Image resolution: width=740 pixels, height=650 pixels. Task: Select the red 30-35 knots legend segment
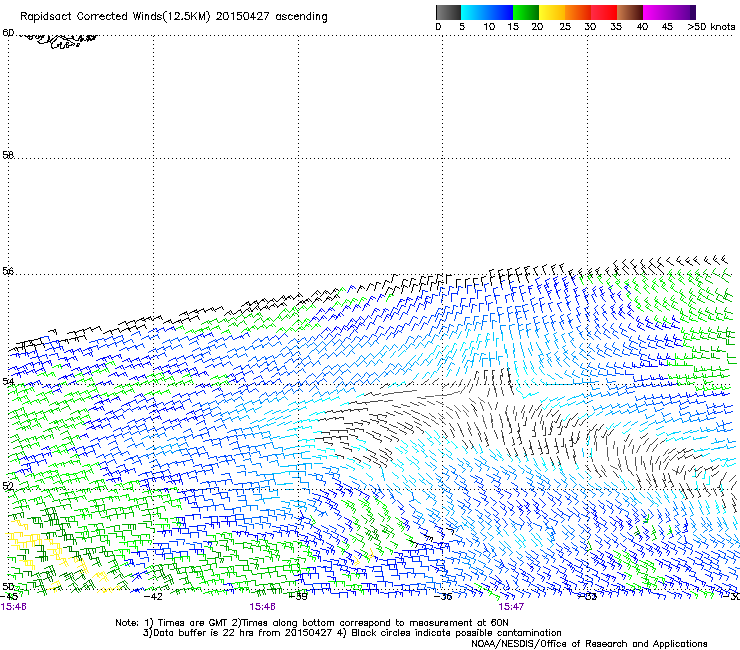(604, 12)
